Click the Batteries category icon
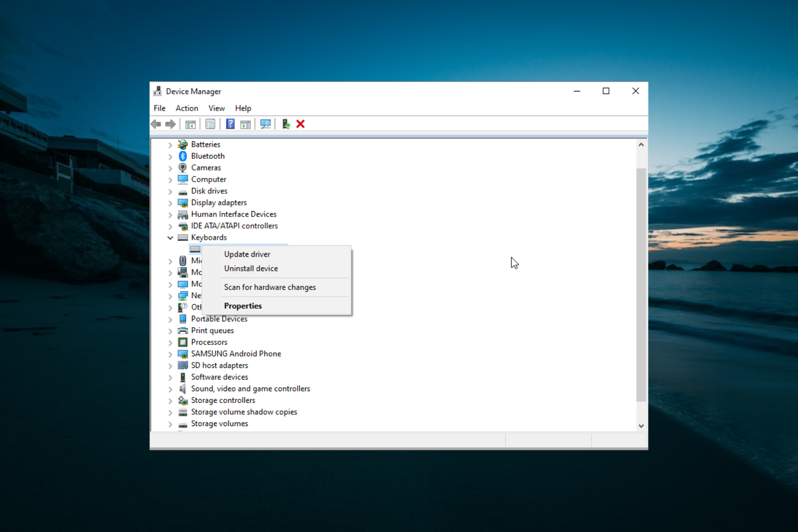Image resolution: width=798 pixels, height=532 pixels. coord(182,144)
